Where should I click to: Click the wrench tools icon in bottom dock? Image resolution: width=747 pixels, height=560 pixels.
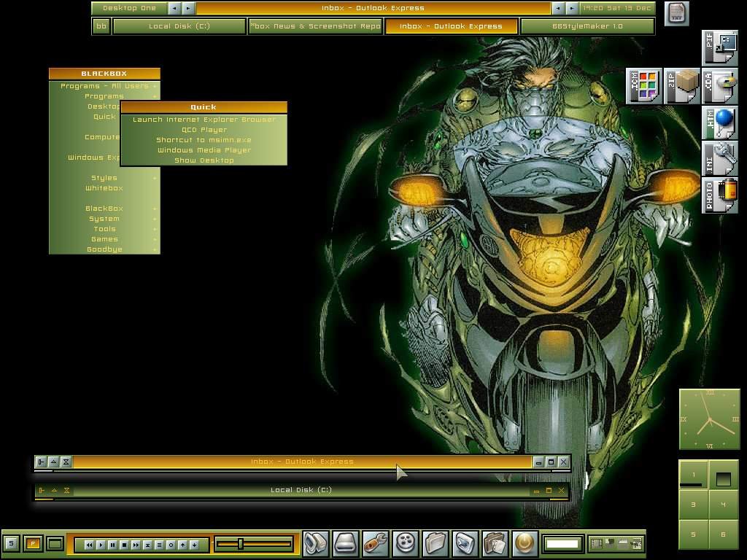tap(376, 543)
